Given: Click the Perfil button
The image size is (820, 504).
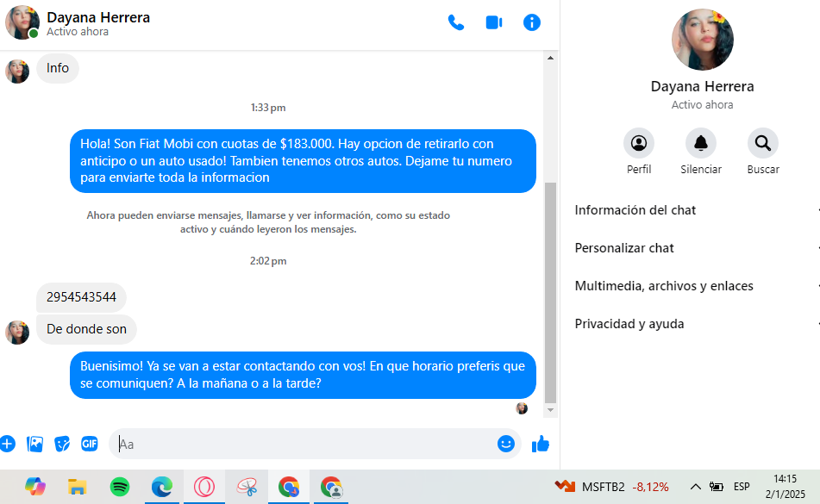Looking at the screenshot, I should pos(639,143).
